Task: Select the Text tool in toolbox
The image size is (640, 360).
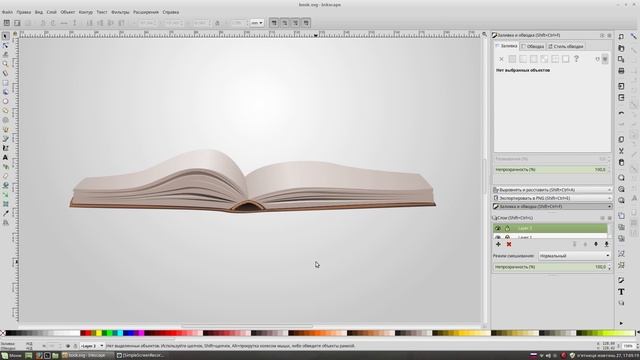Action: [5, 157]
